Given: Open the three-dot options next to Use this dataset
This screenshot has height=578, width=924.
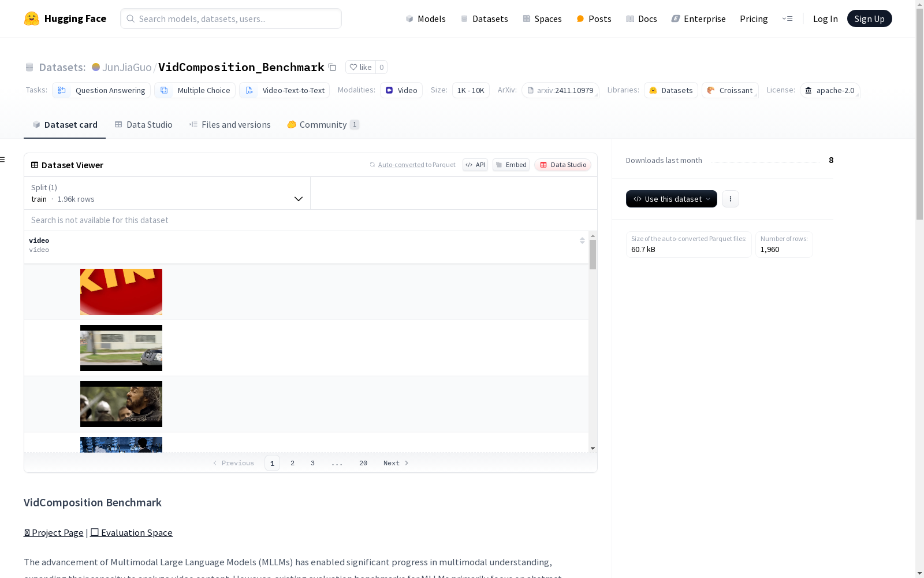Looking at the screenshot, I should pos(731,199).
